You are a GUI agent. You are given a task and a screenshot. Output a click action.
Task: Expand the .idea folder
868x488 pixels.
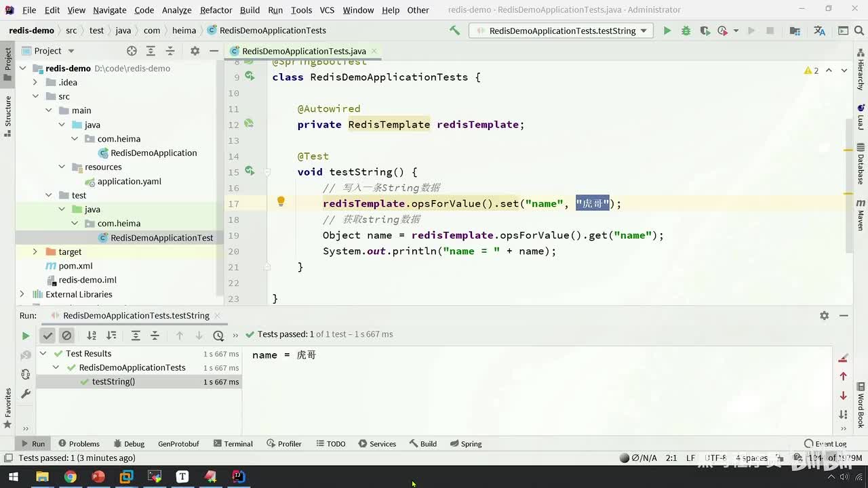[35, 83]
